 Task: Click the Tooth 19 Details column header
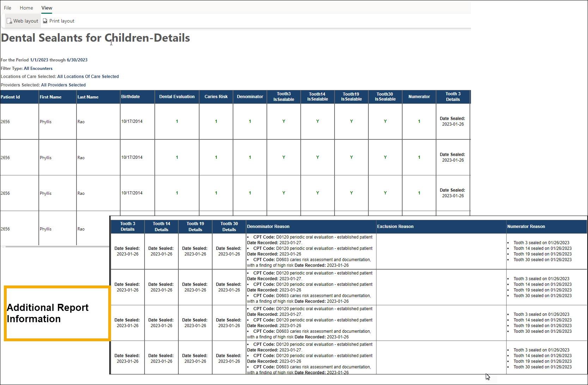[x=195, y=227]
